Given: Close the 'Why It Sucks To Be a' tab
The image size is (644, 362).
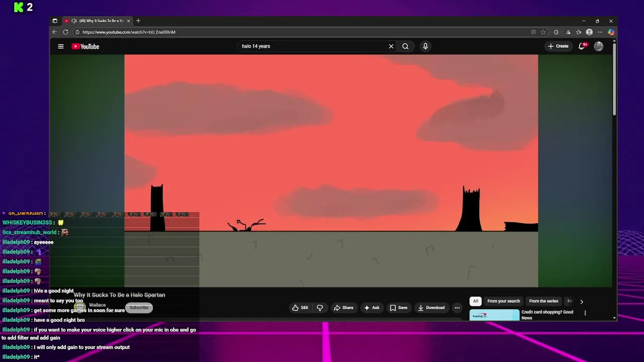Looking at the screenshot, I should tap(128, 21).
